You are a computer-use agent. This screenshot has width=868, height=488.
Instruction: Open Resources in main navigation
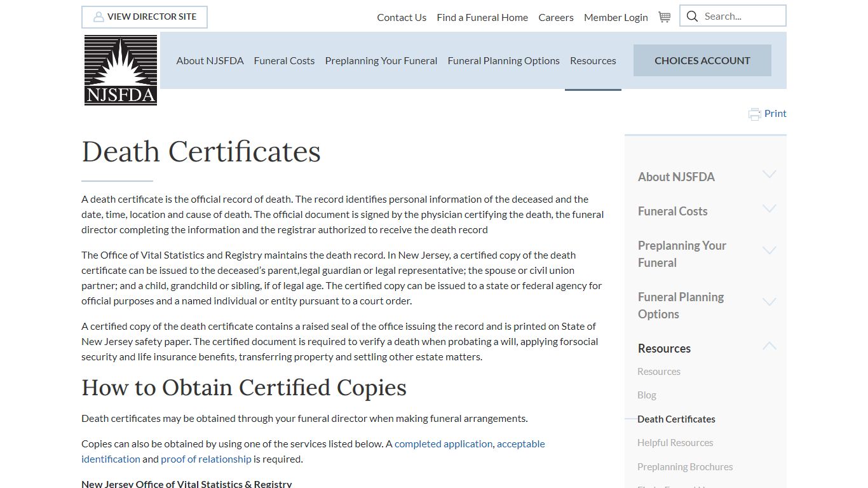(593, 60)
